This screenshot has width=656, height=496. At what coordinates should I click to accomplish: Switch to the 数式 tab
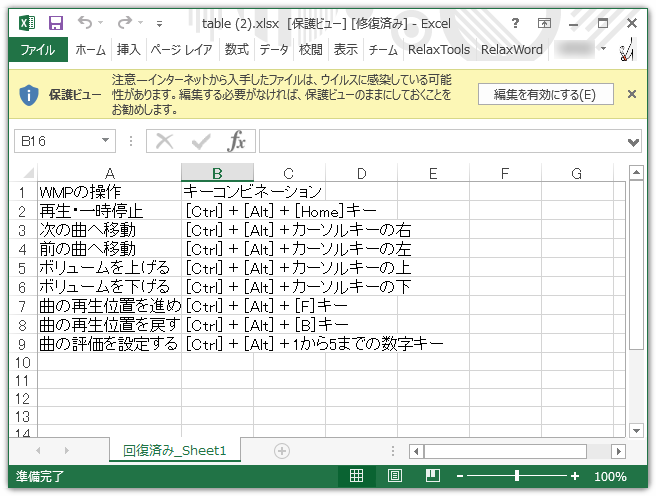coord(237,50)
